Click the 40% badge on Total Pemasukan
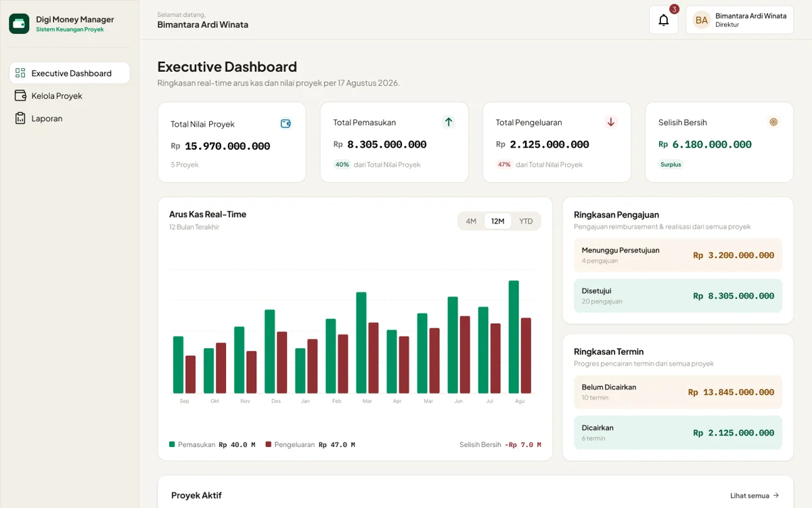Viewport: 812px width, 508px height. coord(342,165)
